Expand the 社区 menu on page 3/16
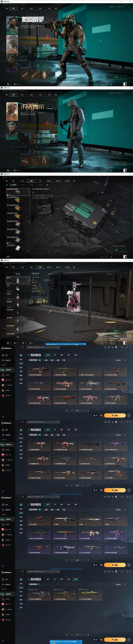Viewport: 133px width, 644px height. 21,529
